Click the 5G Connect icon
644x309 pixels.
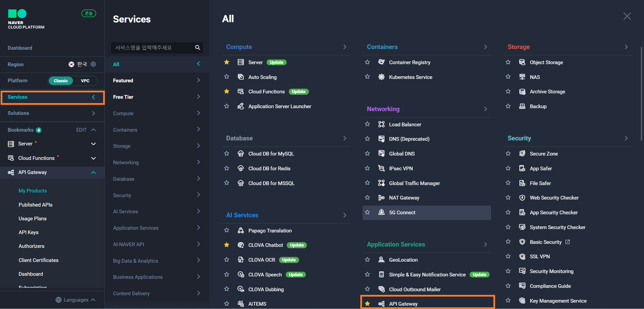[381, 212]
